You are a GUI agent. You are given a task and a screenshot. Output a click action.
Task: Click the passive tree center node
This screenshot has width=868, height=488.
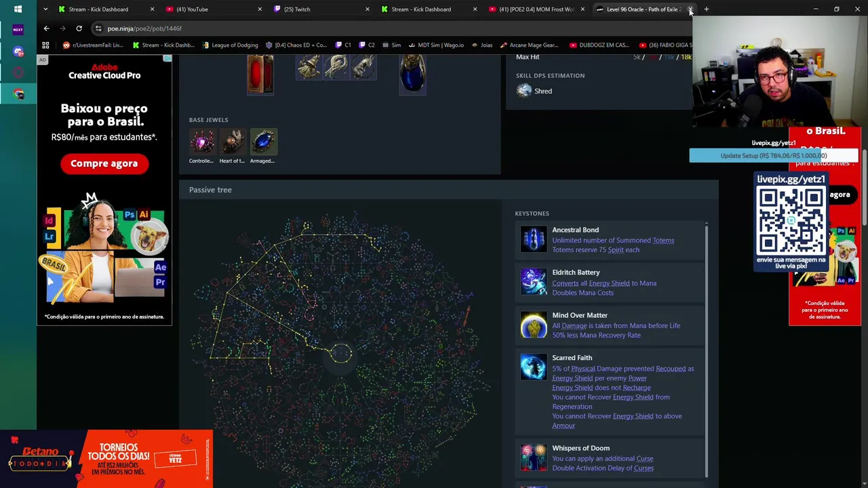341,353
